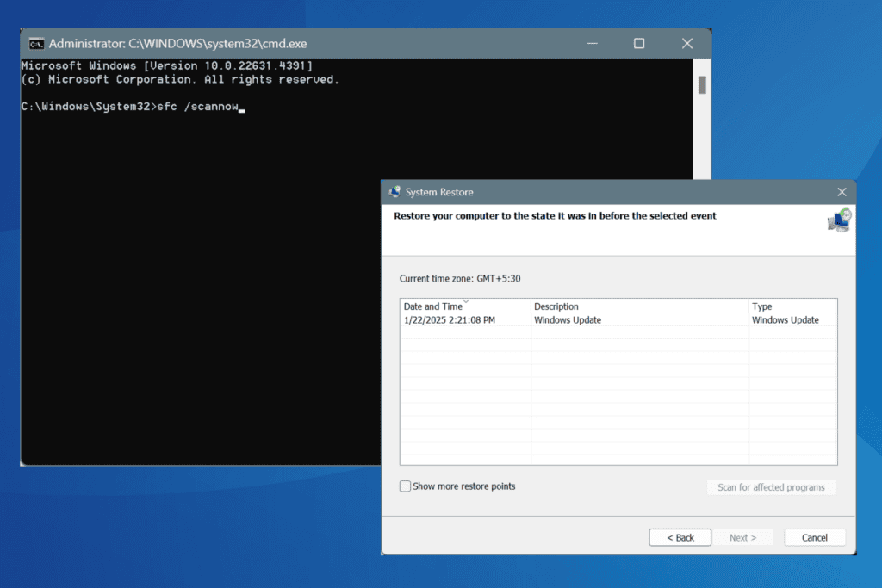
Task: Click the computer restore illustration icon
Action: (836, 221)
